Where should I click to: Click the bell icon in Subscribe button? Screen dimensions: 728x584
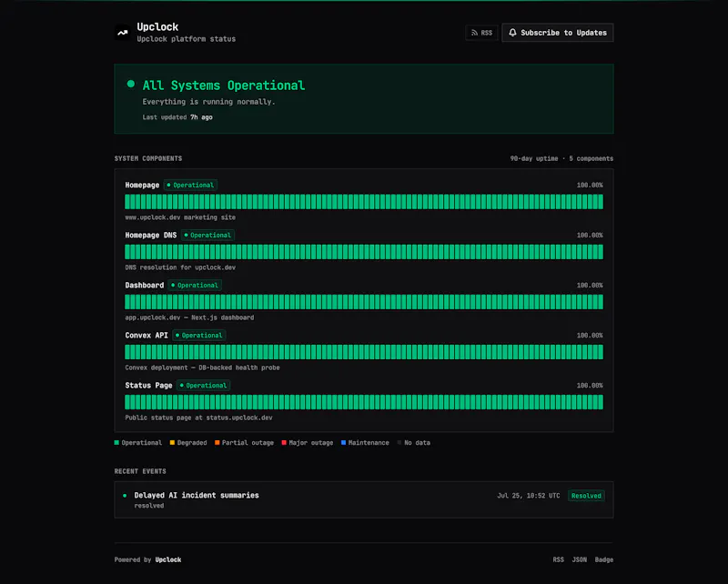click(512, 33)
